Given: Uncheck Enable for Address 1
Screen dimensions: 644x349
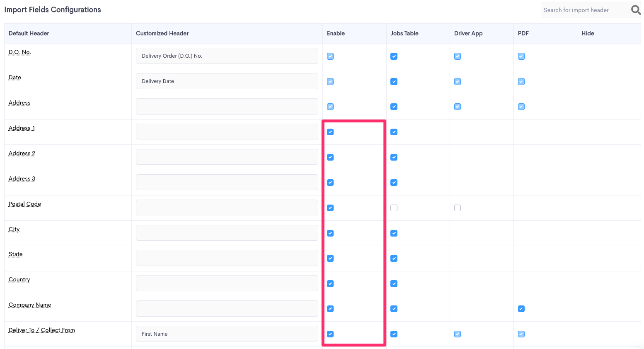Looking at the screenshot, I should 330,132.
